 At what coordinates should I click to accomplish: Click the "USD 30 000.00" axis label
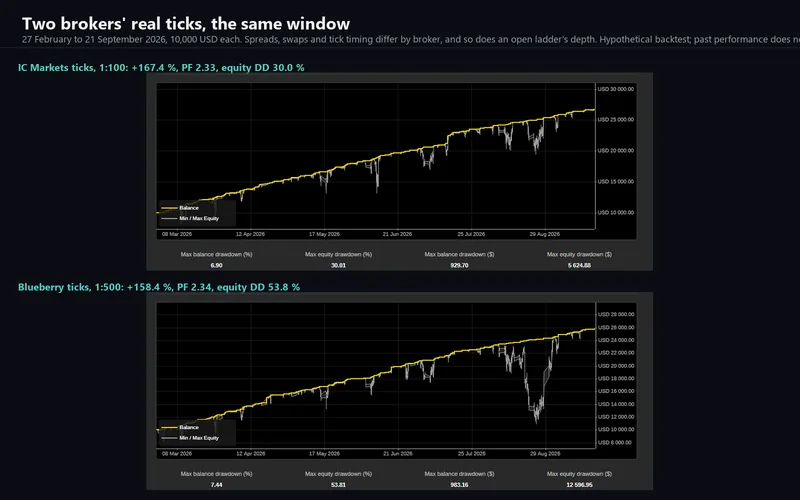616,89
